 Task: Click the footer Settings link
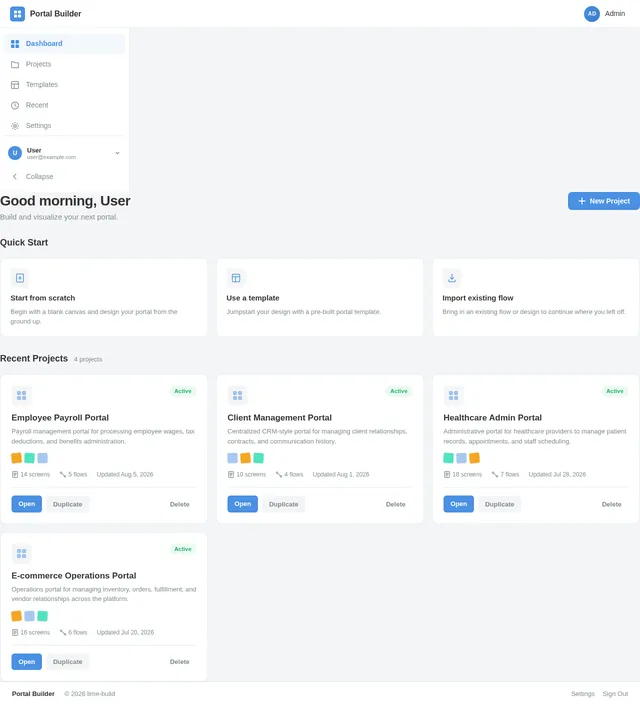[583, 694]
